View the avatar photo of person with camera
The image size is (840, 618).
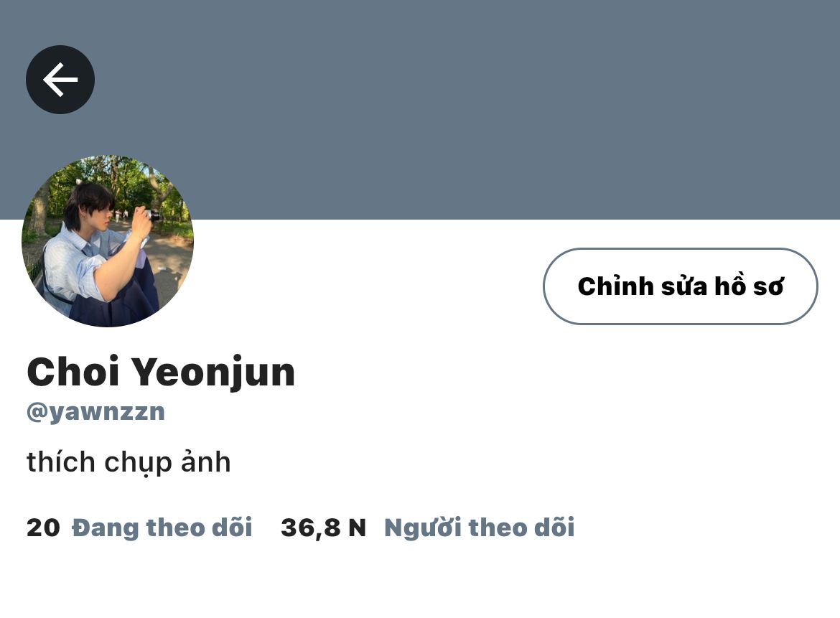pos(108,241)
